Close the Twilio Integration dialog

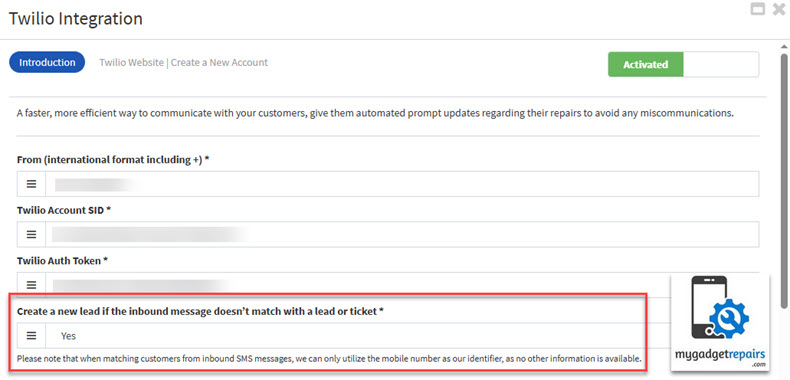(779, 9)
